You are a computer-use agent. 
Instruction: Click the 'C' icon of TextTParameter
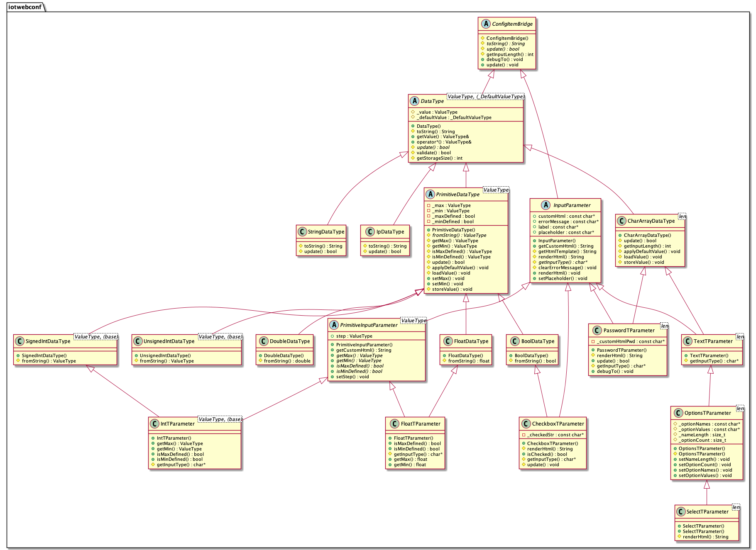(687, 341)
